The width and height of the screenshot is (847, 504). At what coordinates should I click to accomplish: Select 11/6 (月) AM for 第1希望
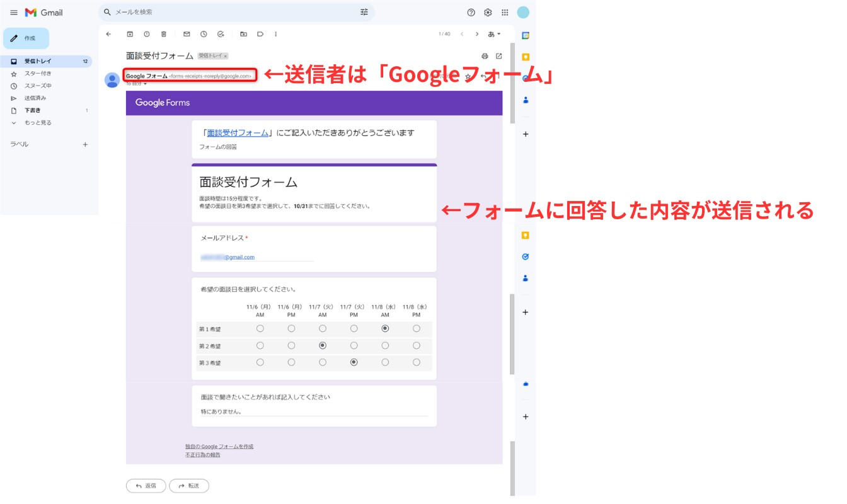coord(260,329)
